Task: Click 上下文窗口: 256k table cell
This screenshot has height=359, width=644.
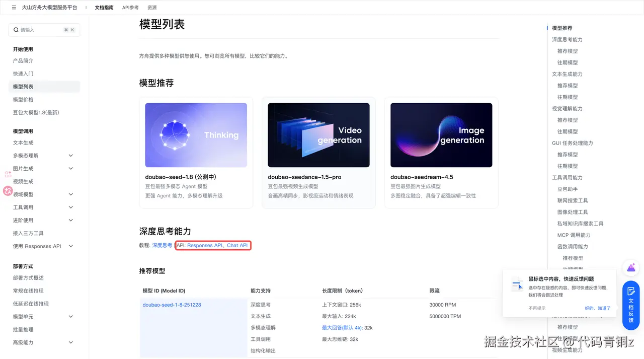Action: pos(342,305)
